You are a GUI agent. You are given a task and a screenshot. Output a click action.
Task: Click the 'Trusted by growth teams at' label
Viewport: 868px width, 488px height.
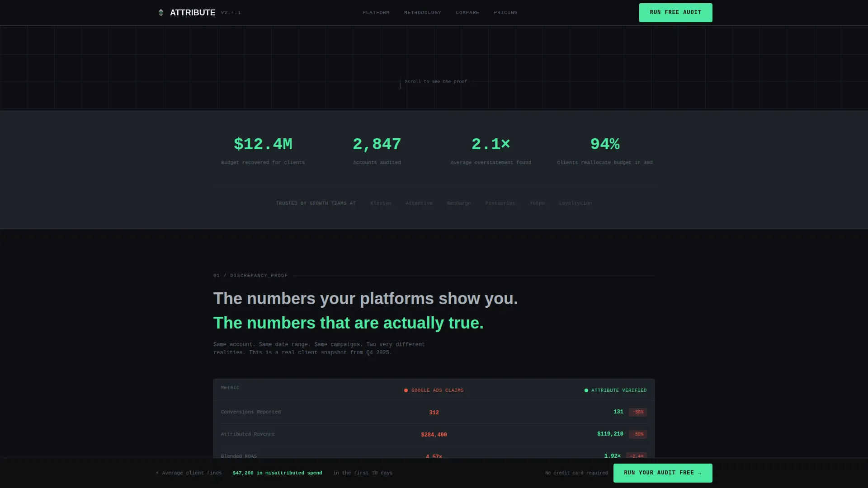tap(316, 203)
